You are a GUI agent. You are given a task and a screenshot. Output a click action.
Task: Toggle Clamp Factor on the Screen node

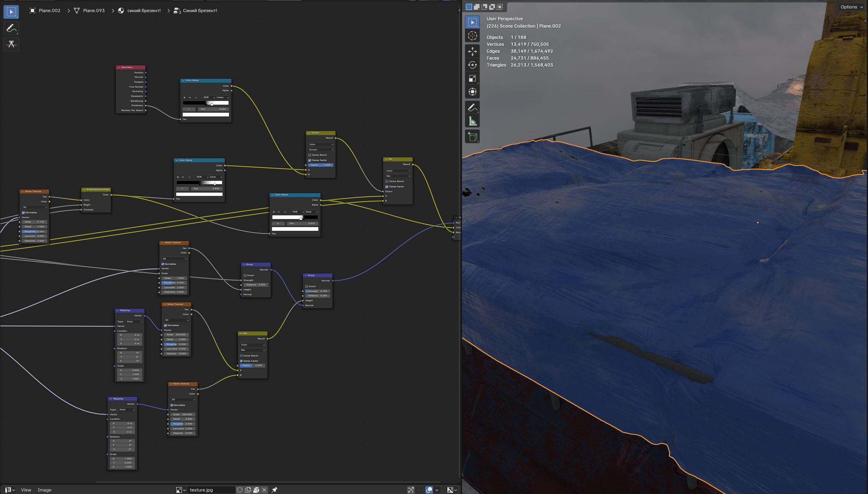point(310,160)
